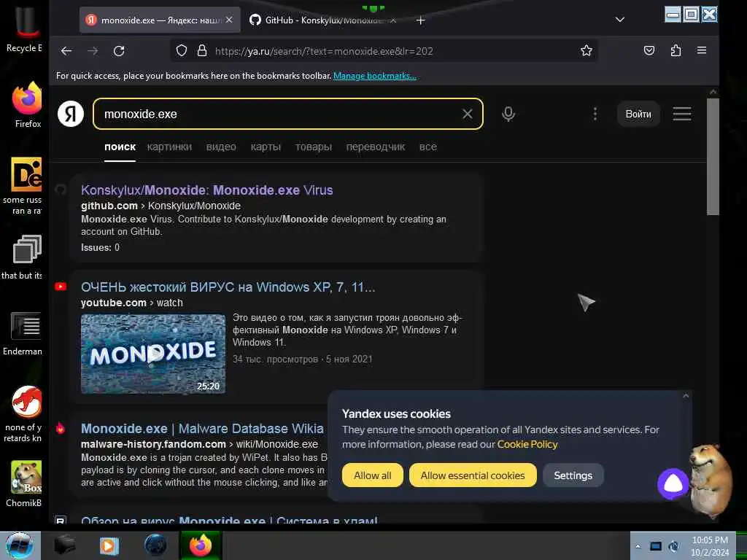Open Monoxide.exe Malware Database Wikia result
This screenshot has height=560, width=747.
click(x=202, y=429)
